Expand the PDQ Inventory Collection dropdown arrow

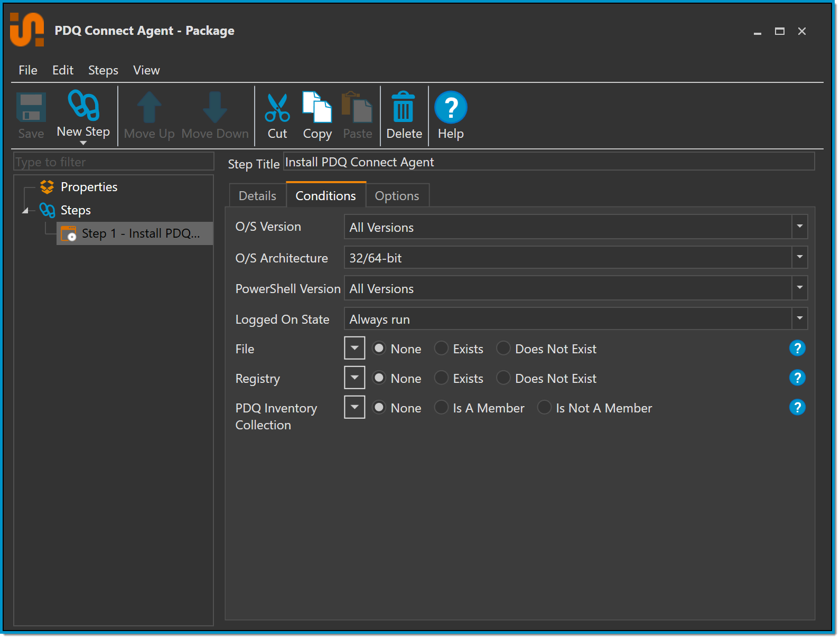pyautogui.click(x=354, y=408)
